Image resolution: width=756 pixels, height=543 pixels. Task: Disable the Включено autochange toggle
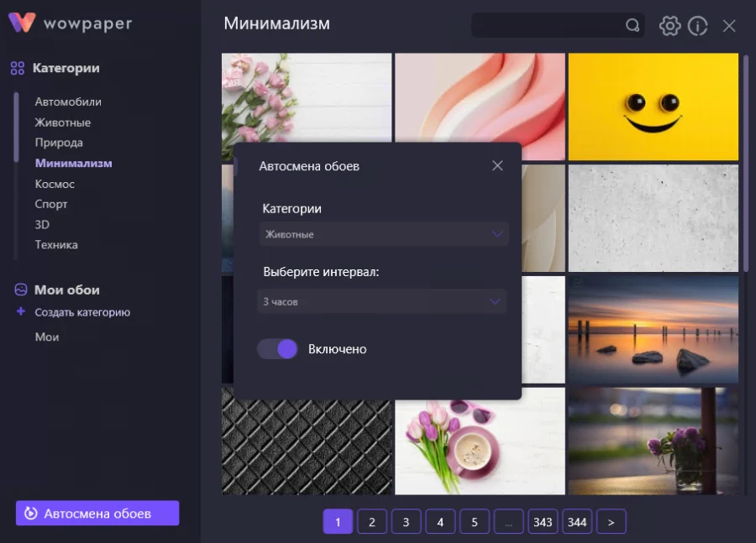click(277, 349)
